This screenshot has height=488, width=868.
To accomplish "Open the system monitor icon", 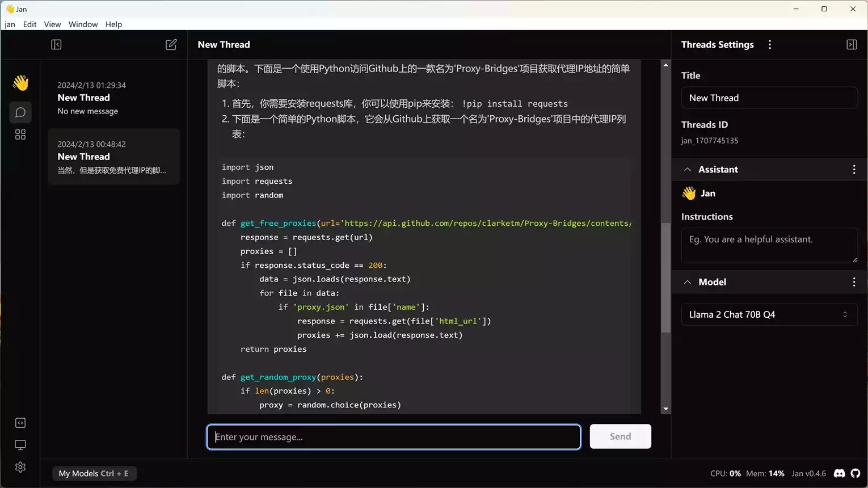I will 20,445.
